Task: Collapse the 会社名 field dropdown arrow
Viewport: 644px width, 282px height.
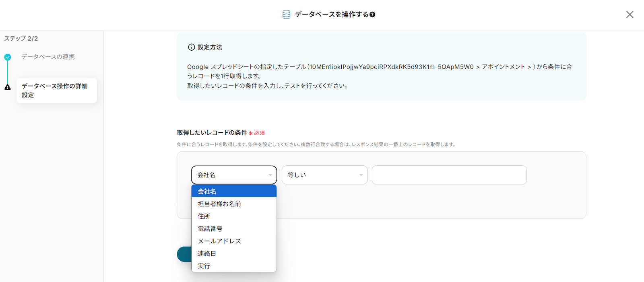Action: click(270, 175)
